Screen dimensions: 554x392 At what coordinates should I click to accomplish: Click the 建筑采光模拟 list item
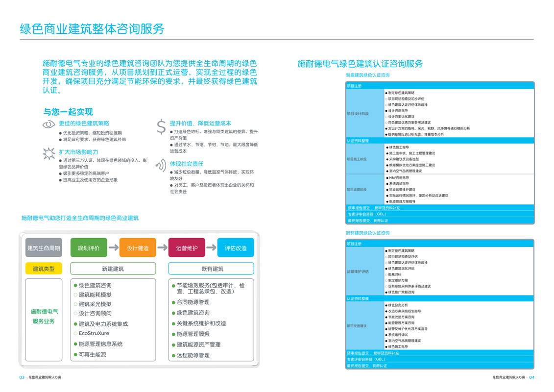tap(93, 304)
